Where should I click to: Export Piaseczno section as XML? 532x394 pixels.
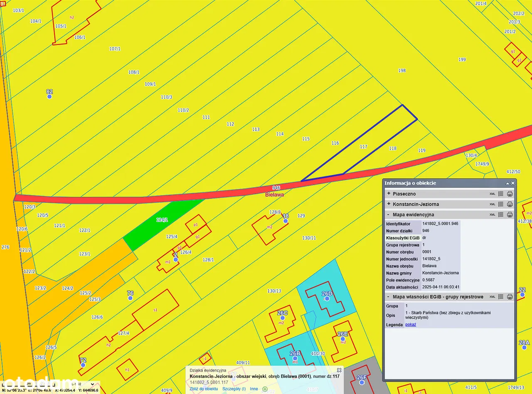click(492, 194)
